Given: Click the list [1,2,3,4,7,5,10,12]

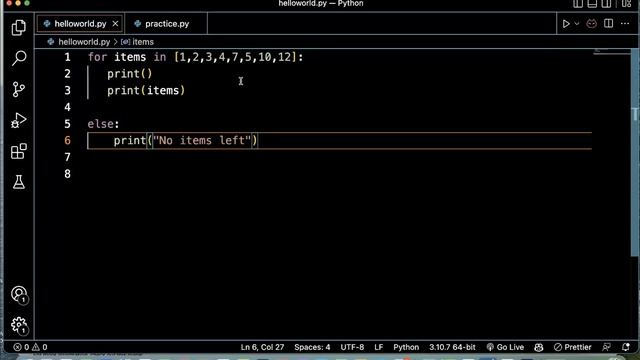Looking at the screenshot, I should pos(235,57).
